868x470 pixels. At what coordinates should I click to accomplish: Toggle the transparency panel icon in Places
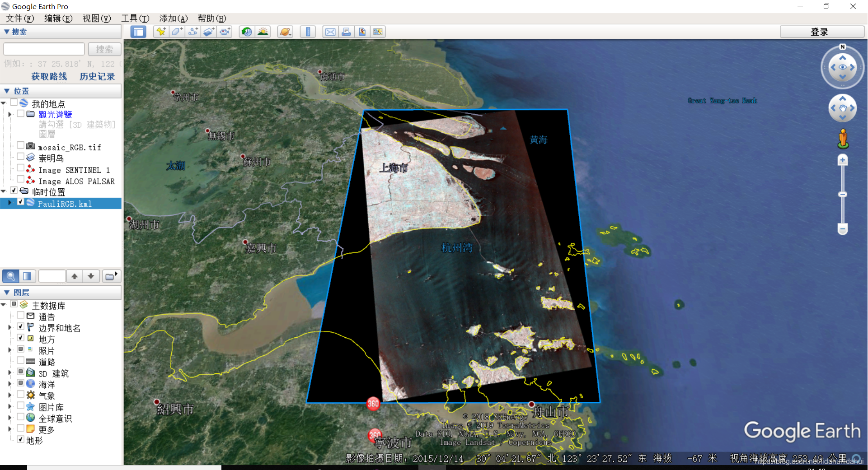27,276
